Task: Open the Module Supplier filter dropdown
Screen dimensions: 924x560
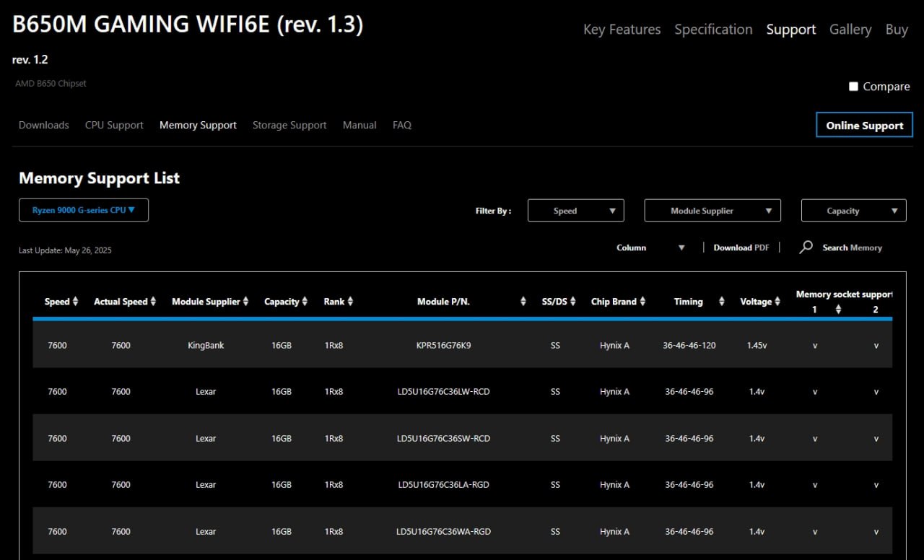Action: [712, 211]
